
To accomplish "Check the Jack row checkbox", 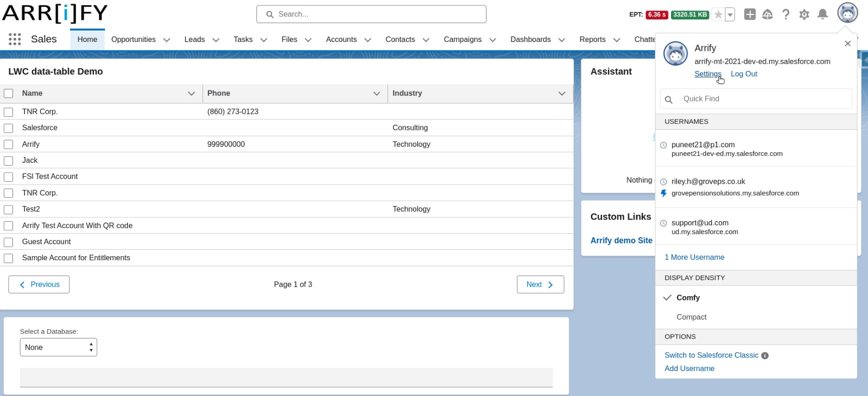I will (x=8, y=161).
